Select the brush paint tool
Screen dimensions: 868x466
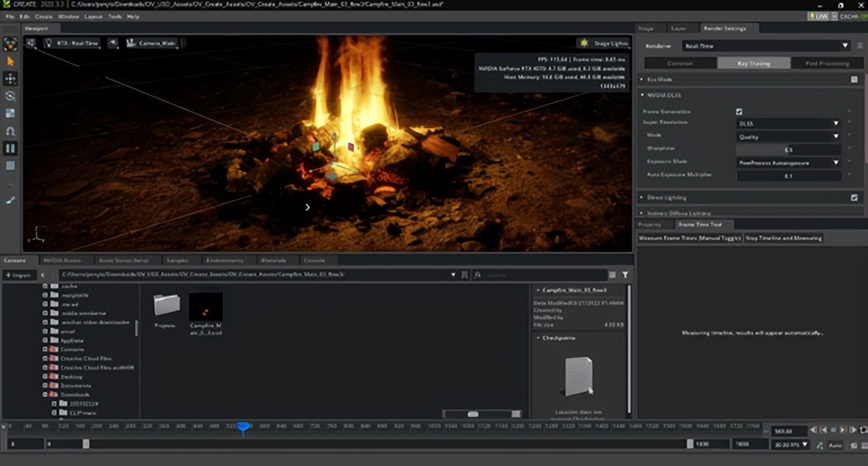point(11,200)
